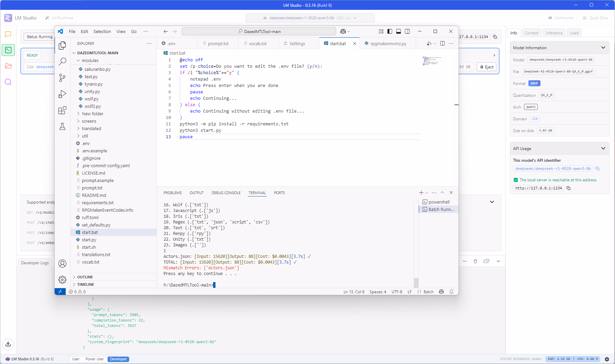Open the Selection menu
The height and width of the screenshot is (364, 615).
pyautogui.click(x=102, y=31)
